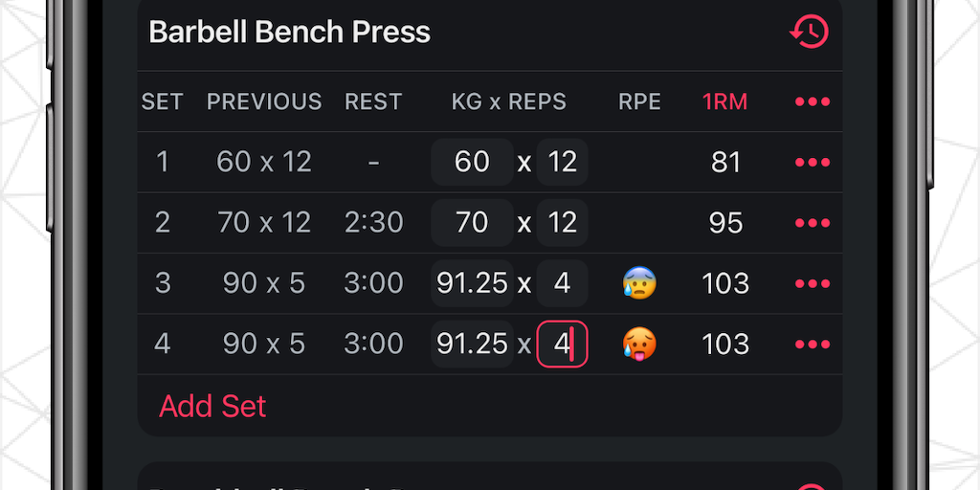Open header column options three-dot menu
This screenshot has width=980, height=490.
pyautogui.click(x=812, y=101)
